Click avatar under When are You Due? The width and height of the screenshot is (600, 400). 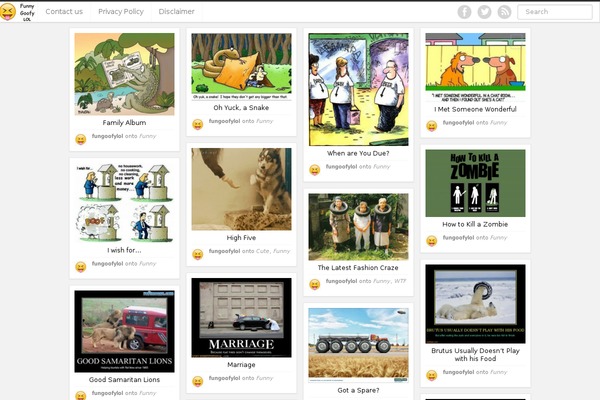(315, 170)
